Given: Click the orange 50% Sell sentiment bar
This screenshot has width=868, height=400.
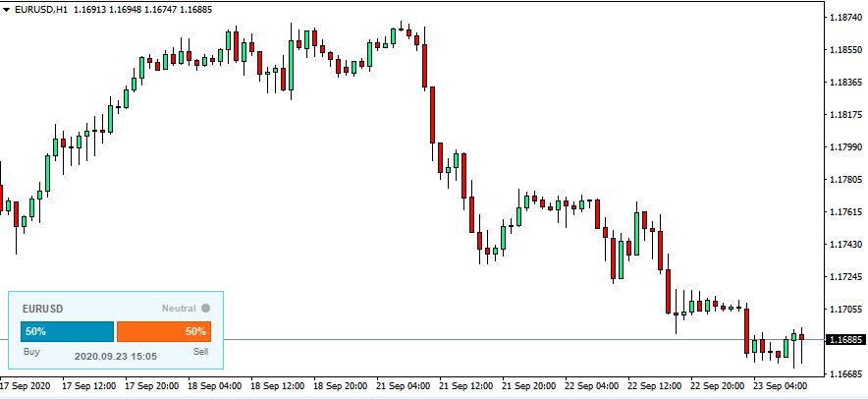Looking at the screenshot, I should pos(164,331).
